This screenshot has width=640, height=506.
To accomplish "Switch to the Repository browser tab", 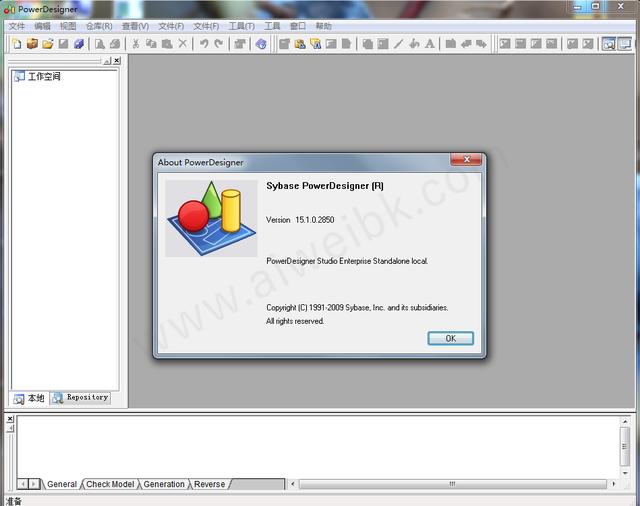I will tap(80, 398).
